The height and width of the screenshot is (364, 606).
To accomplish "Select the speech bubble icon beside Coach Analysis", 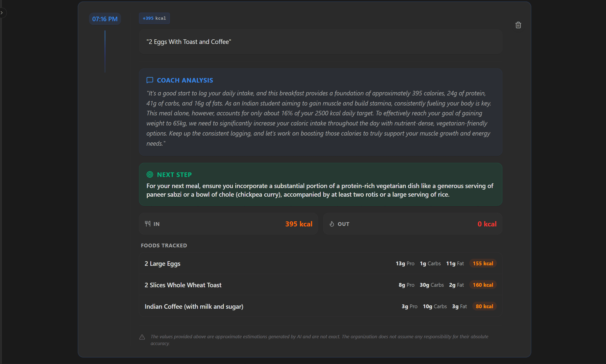I will (150, 80).
